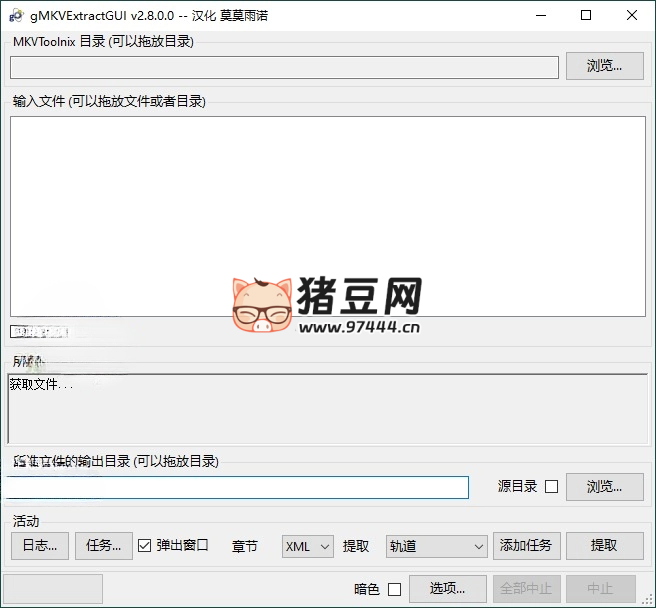Click the output directory text field
This screenshot has height=608, width=656.
coord(237,487)
